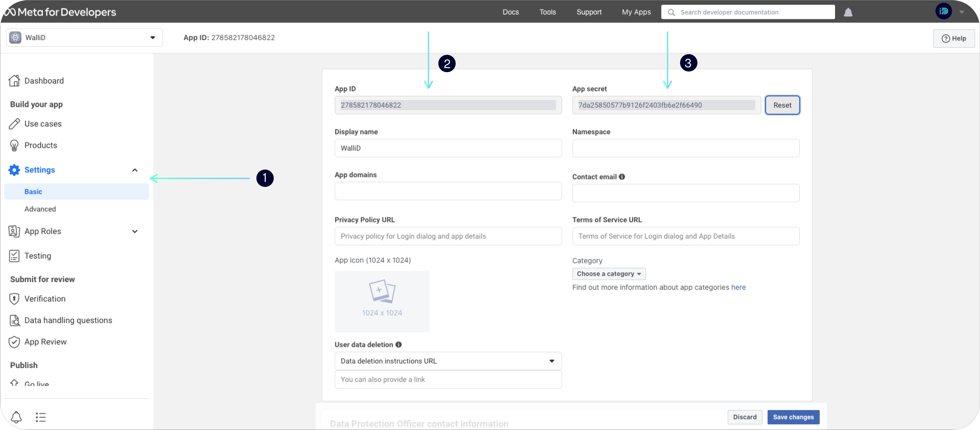Click the notifications bell in top bar
This screenshot has width=980, height=430.
coord(848,12)
